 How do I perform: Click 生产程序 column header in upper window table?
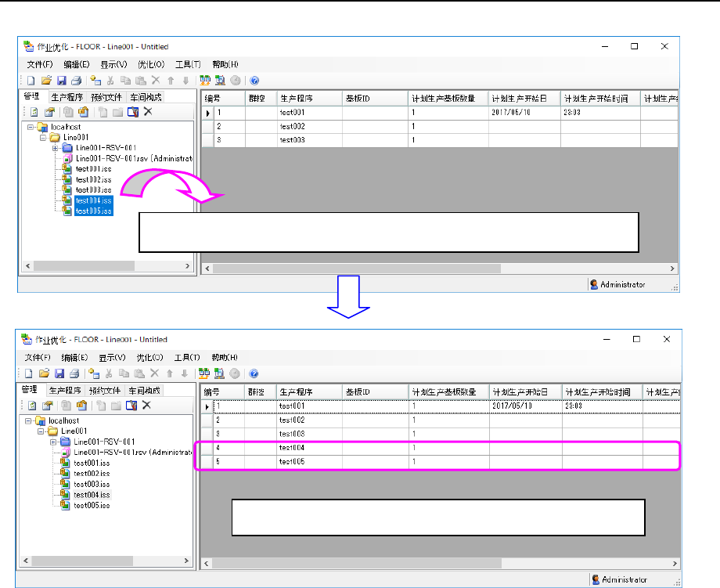[309, 99]
